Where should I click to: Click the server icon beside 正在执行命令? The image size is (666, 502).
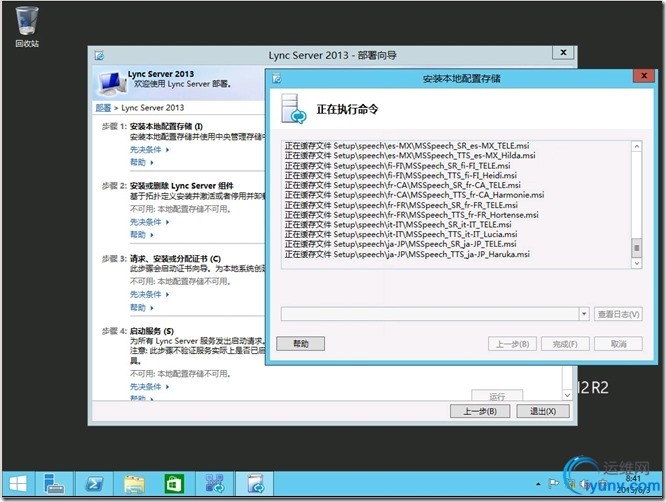point(293,109)
